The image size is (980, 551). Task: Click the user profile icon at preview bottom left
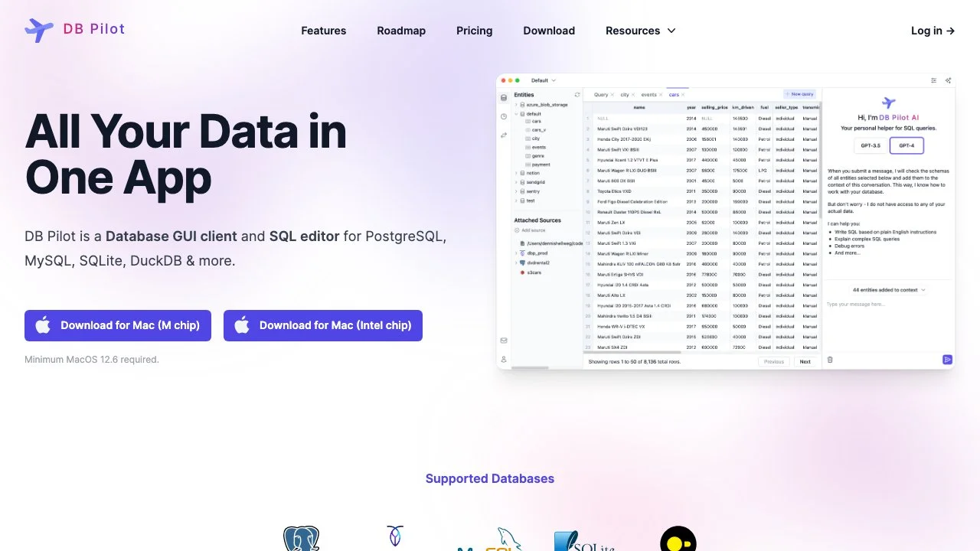[504, 359]
